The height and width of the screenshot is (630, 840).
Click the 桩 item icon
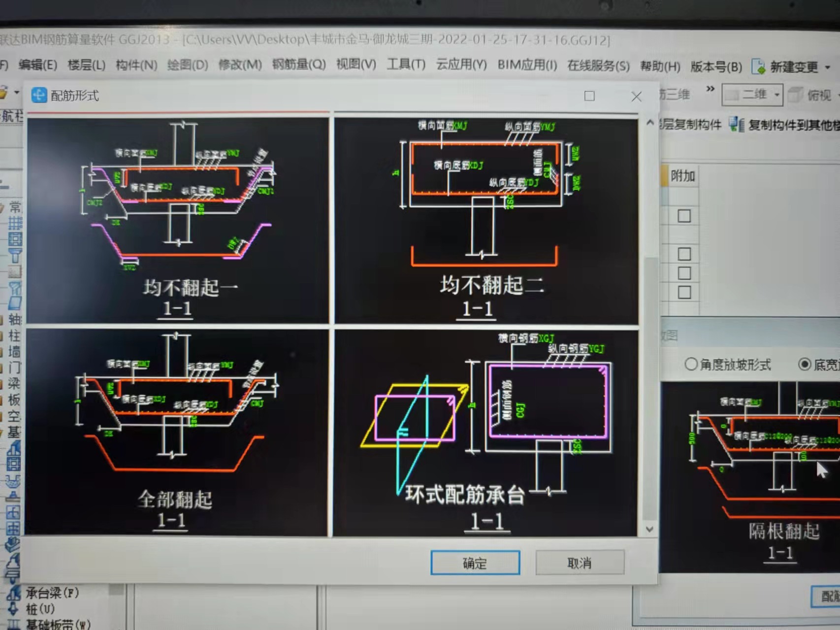click(14, 609)
